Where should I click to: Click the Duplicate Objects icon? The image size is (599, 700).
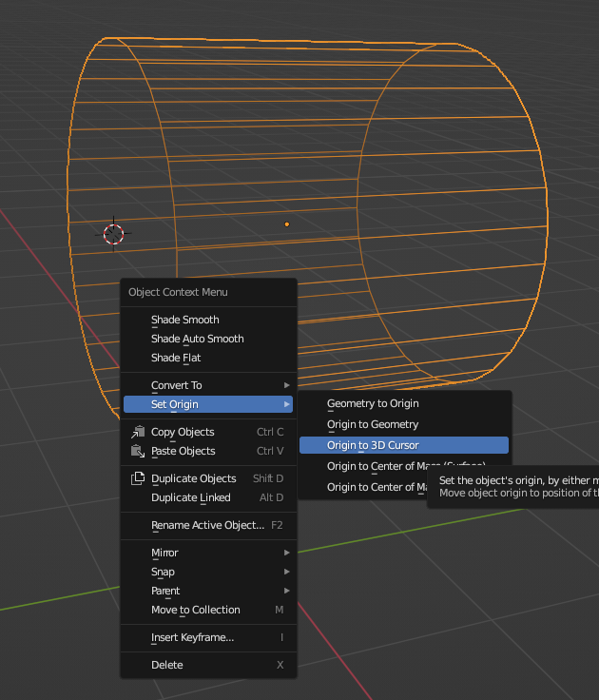tap(138, 478)
